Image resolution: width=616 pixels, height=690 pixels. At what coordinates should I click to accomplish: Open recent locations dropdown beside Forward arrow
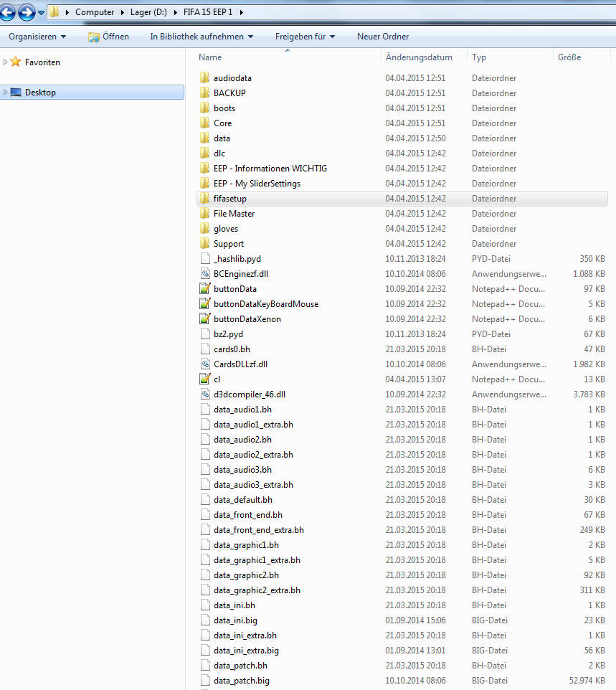[x=42, y=13]
